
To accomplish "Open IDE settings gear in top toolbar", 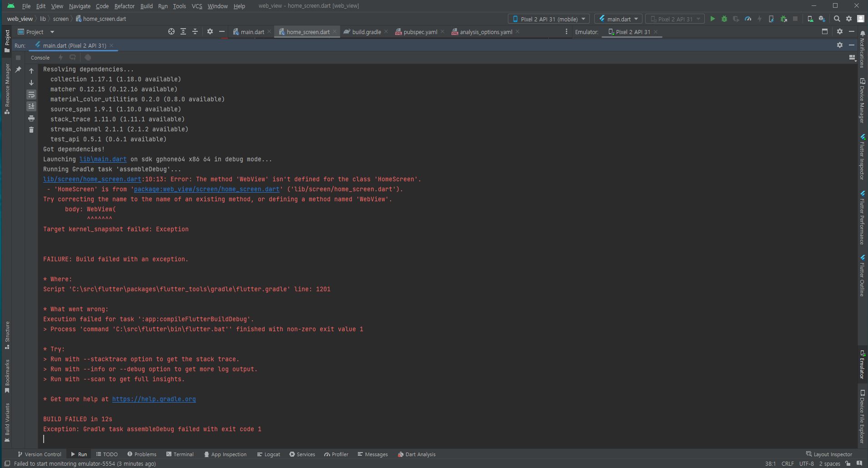I will coord(848,19).
